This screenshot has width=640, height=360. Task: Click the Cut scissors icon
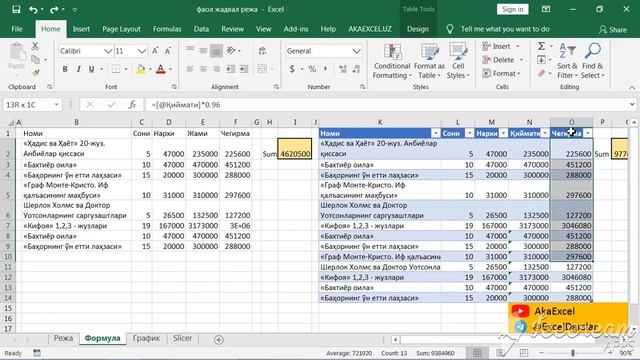(35, 46)
